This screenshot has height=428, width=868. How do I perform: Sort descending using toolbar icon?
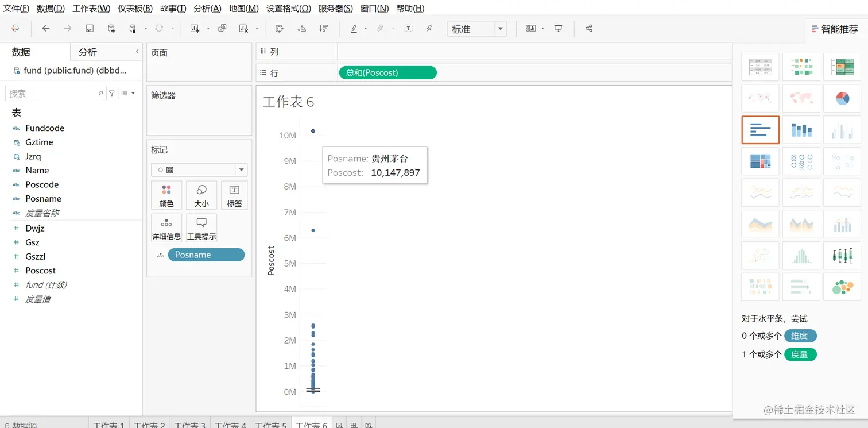click(x=323, y=28)
